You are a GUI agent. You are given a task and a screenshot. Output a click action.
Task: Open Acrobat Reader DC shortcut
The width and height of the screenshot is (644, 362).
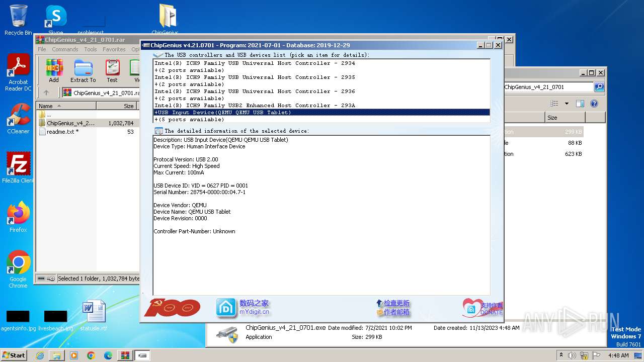point(18,73)
